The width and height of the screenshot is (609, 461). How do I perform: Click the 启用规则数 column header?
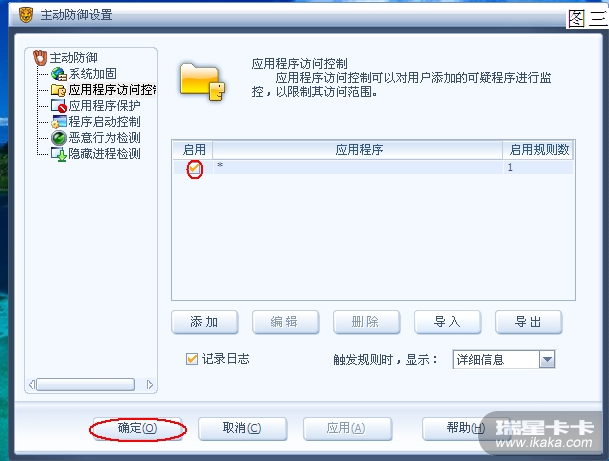coord(538,150)
